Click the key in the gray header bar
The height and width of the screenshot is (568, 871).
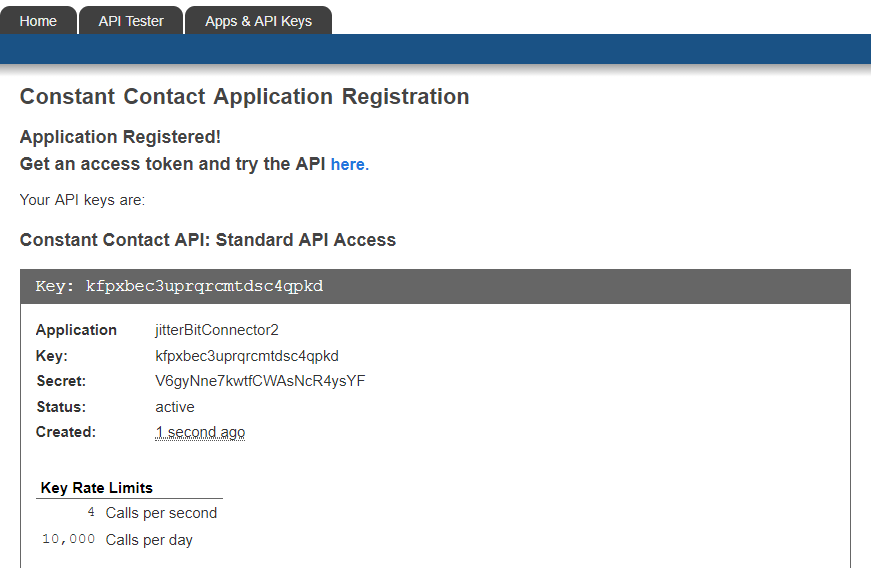pos(204,286)
